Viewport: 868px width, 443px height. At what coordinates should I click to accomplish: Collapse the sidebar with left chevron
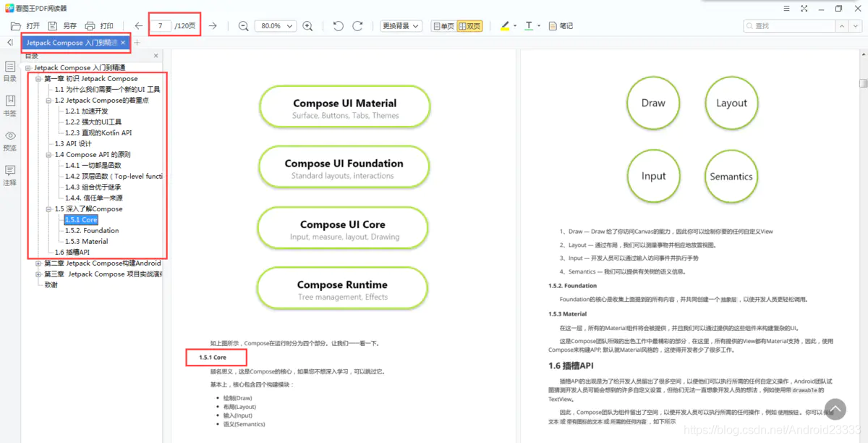click(10, 43)
